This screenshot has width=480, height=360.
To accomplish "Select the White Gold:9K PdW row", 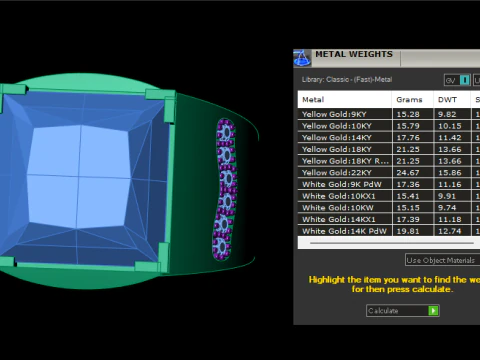I will (389, 184).
